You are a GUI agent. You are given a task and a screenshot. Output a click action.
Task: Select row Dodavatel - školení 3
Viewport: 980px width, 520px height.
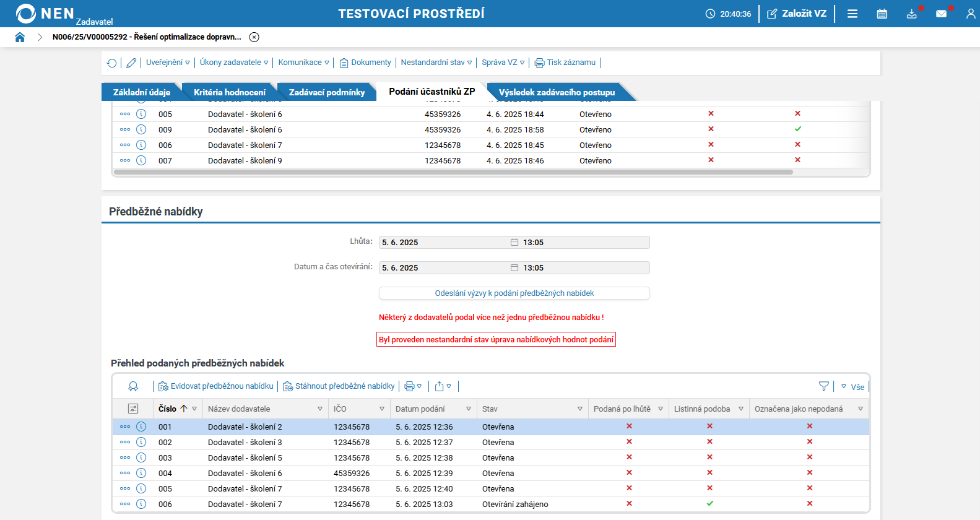coord(490,442)
